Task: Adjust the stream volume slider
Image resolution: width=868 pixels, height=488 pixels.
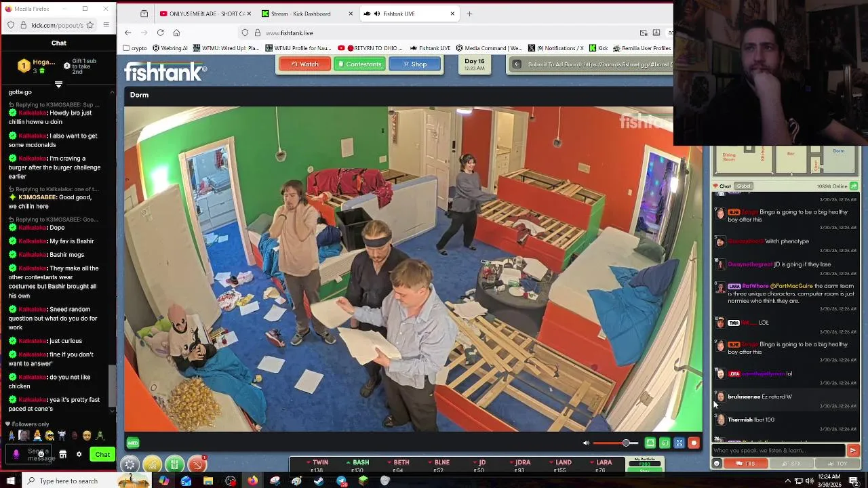Action: pyautogui.click(x=616, y=443)
